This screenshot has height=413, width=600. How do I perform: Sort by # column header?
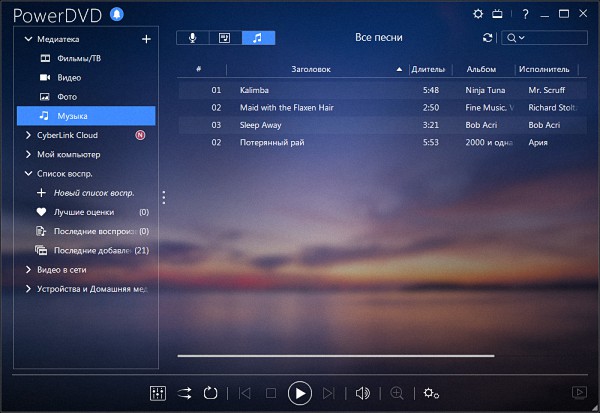(x=199, y=69)
